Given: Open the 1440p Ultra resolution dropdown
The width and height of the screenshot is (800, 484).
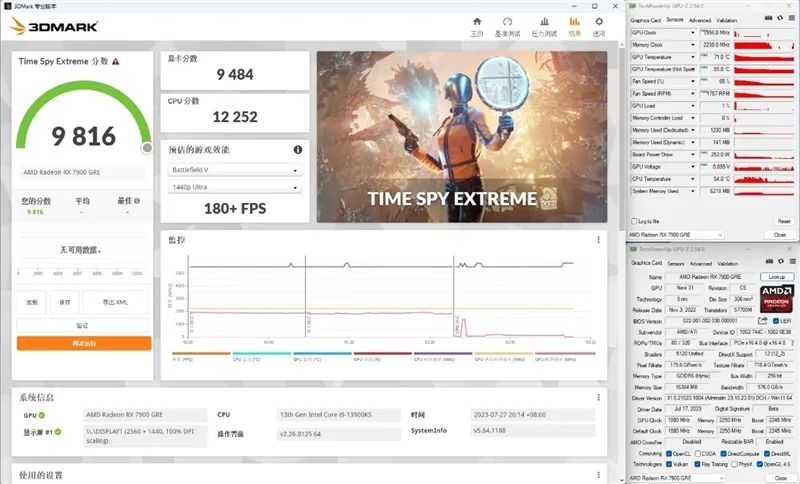Looking at the screenshot, I should coord(235,187).
